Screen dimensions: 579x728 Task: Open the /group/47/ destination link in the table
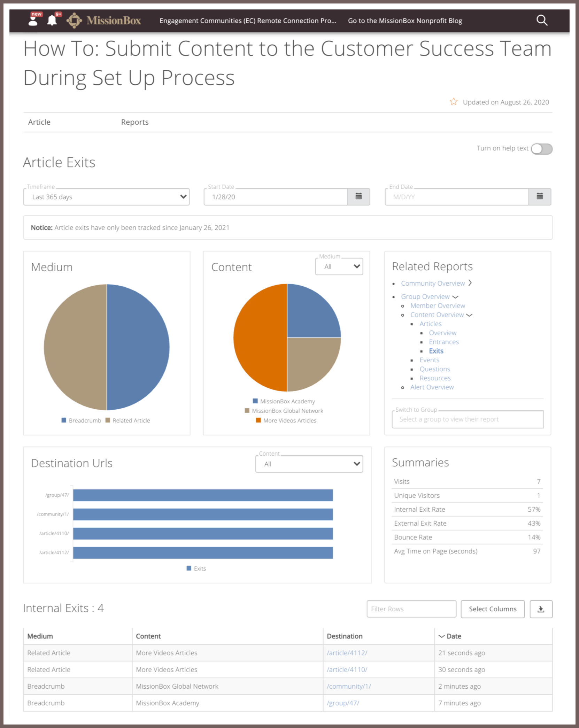point(343,703)
